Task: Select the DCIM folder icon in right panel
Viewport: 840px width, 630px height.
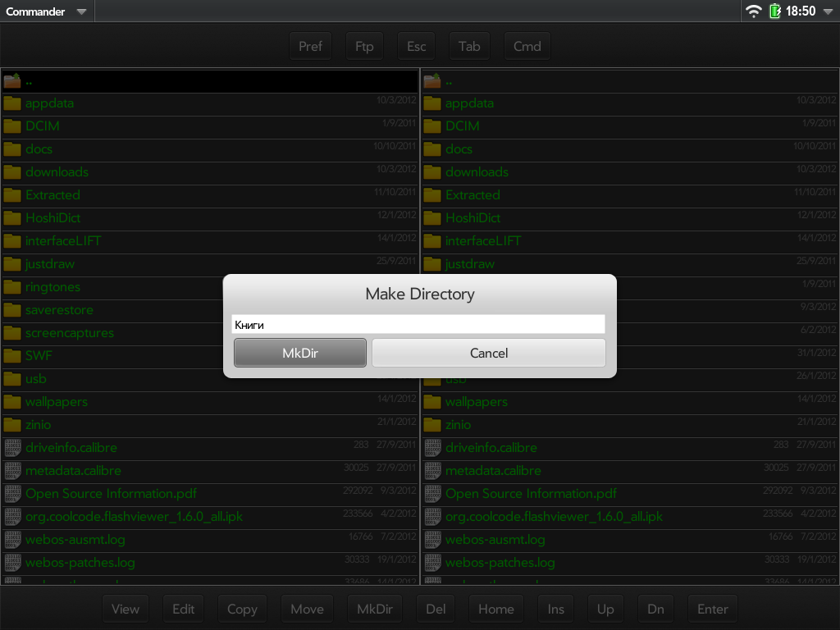Action: pyautogui.click(x=432, y=126)
